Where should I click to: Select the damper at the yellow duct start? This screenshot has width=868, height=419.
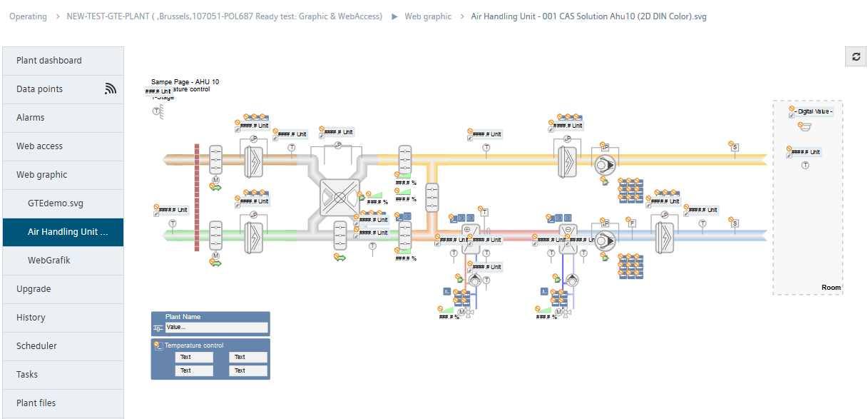coord(405,160)
